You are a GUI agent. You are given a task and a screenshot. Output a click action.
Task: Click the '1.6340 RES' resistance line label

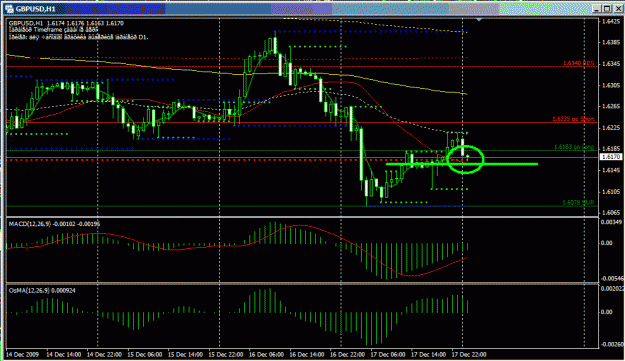point(578,63)
